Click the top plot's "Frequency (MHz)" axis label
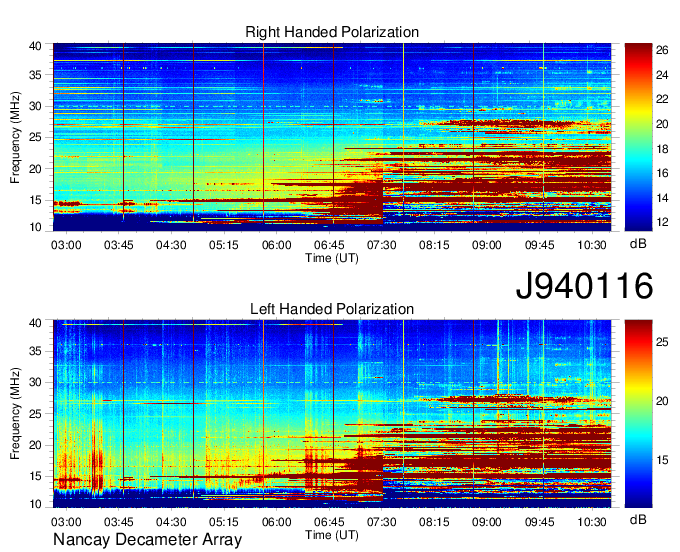Viewport: 680px width, 552px height. pyautogui.click(x=15, y=137)
